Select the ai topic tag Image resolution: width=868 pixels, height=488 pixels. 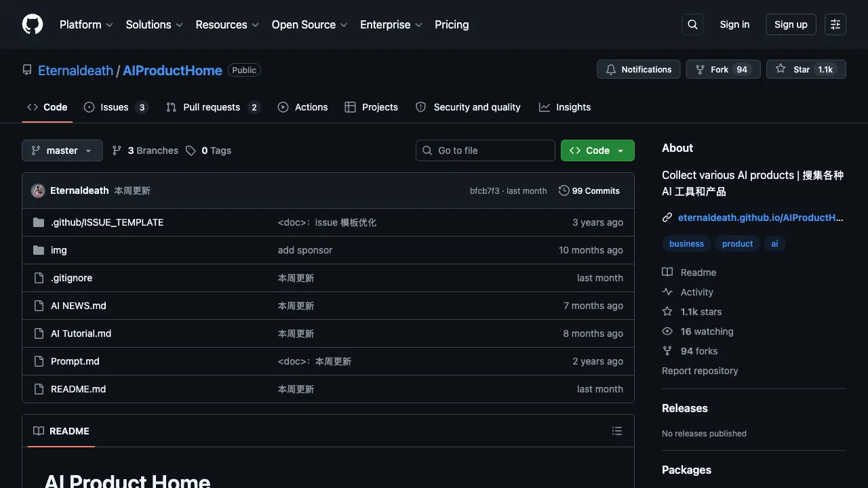(774, 244)
